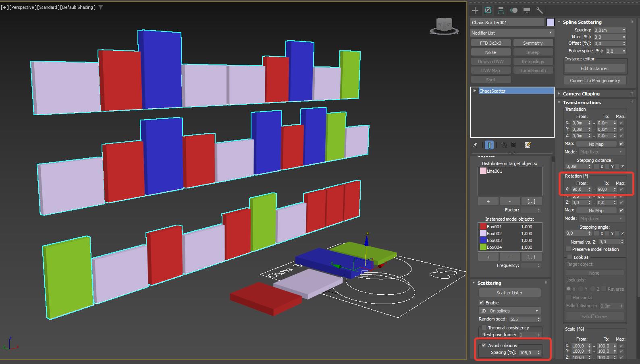The height and width of the screenshot is (364, 640).
Task: Open the Motion command panel
Action: coord(514,10)
